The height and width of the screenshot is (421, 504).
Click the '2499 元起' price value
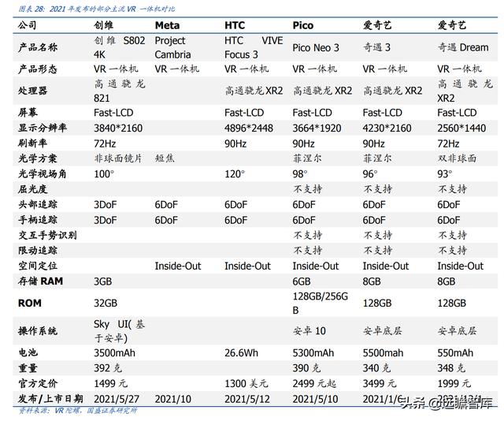pyautogui.click(x=314, y=383)
